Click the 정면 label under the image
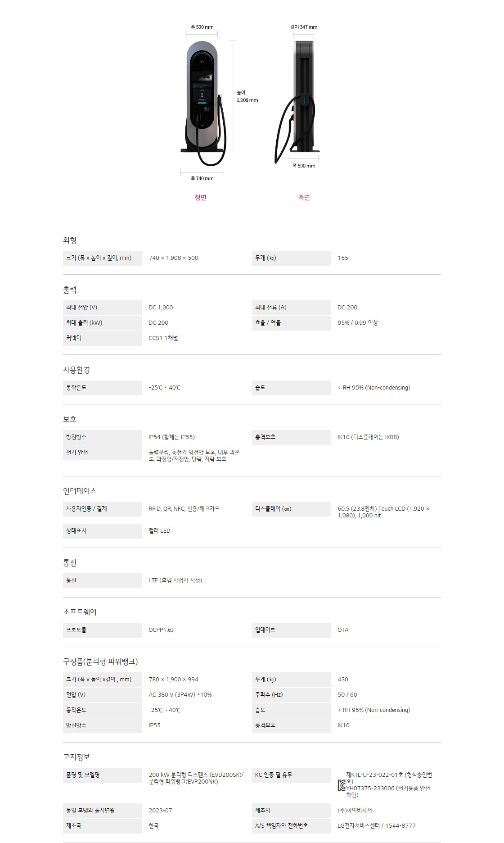This screenshot has width=504, height=843. tap(201, 197)
